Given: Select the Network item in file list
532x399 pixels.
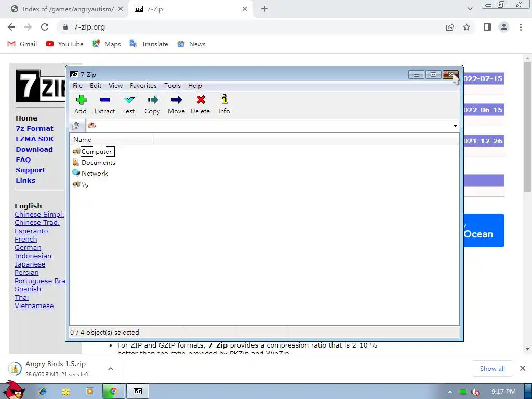Looking at the screenshot, I should (x=90, y=174).
